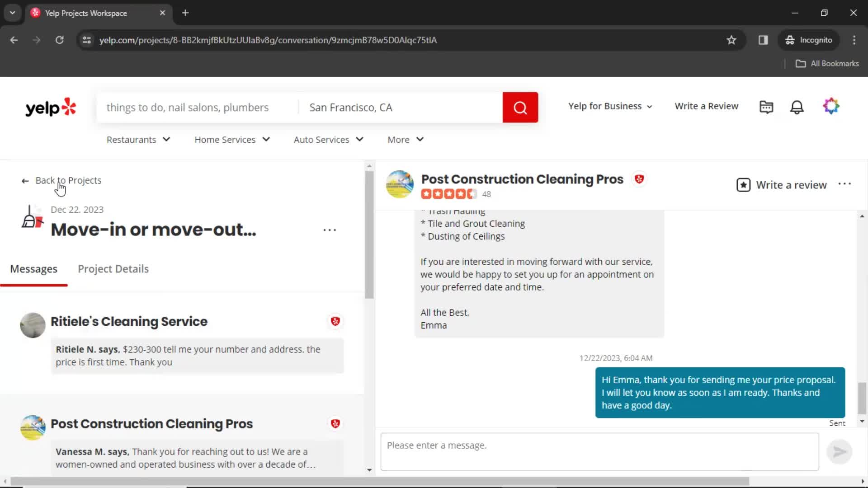Switch to the Messages tab
Viewport: 868px width, 488px height.
[x=34, y=269]
